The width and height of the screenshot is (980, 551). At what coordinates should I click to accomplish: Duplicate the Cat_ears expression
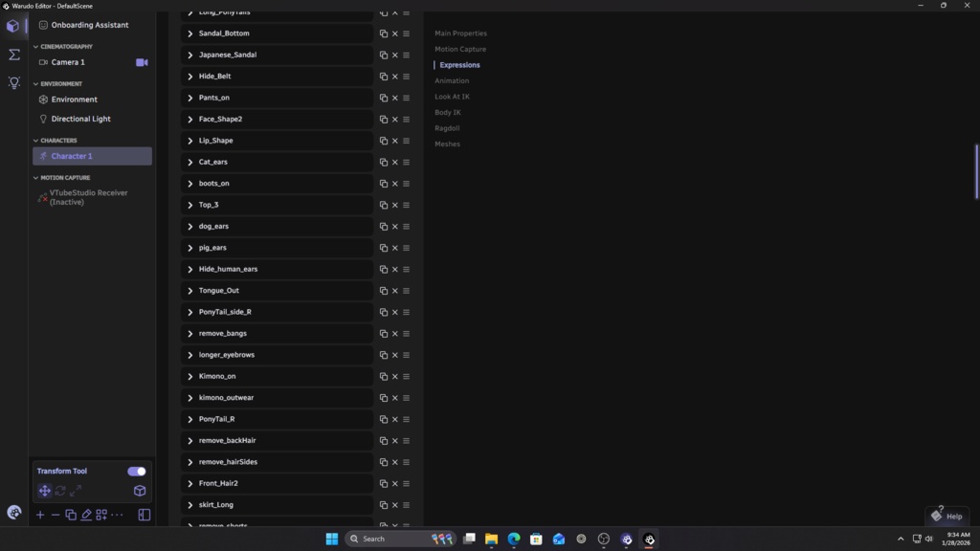(x=384, y=163)
